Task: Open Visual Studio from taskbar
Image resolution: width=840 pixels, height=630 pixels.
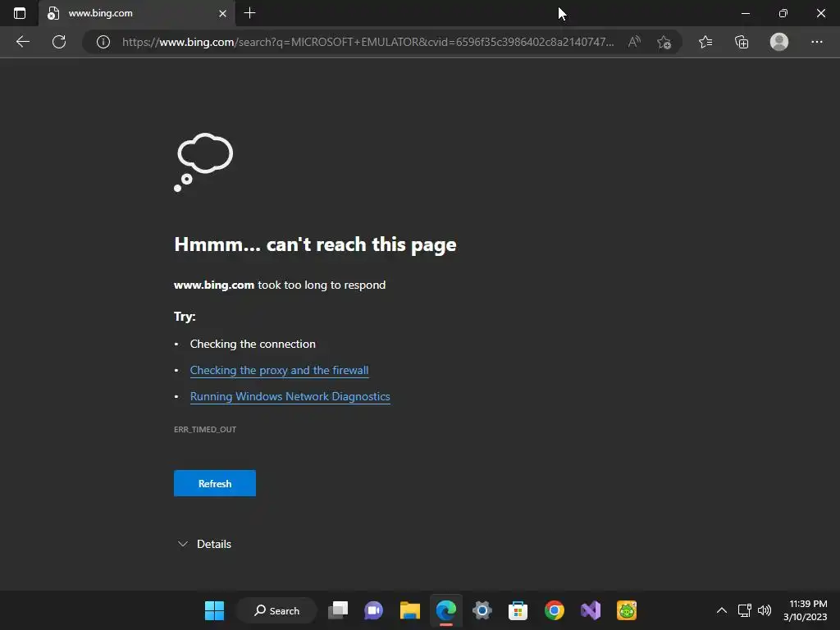Action: (591, 610)
